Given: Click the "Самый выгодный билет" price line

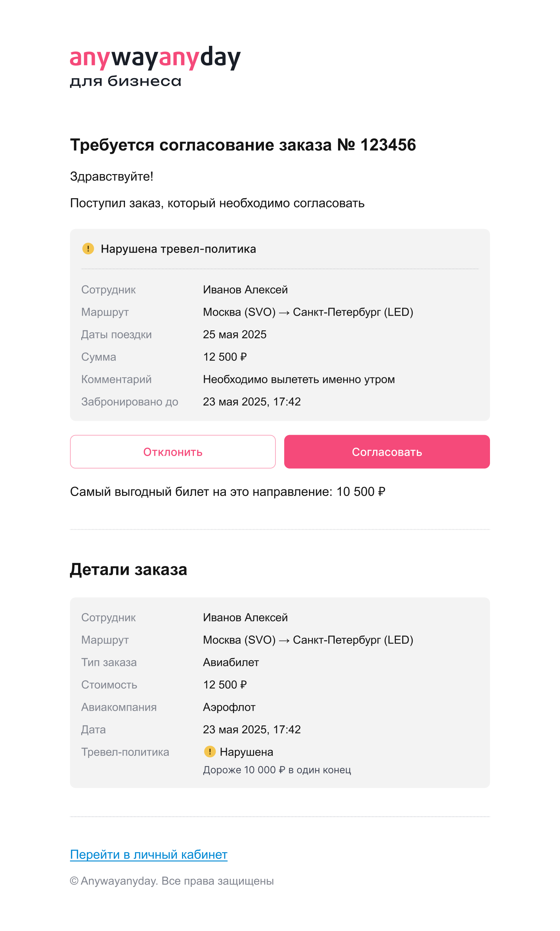Looking at the screenshot, I should click(x=227, y=491).
